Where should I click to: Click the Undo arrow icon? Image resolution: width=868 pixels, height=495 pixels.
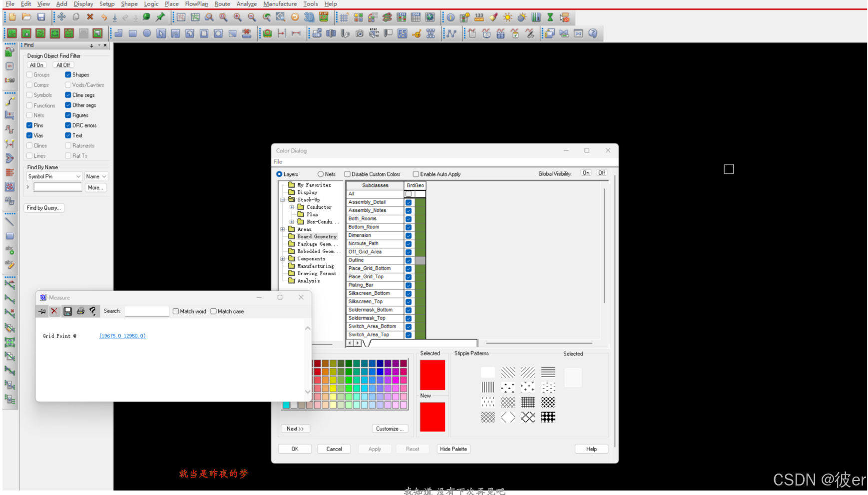click(104, 17)
